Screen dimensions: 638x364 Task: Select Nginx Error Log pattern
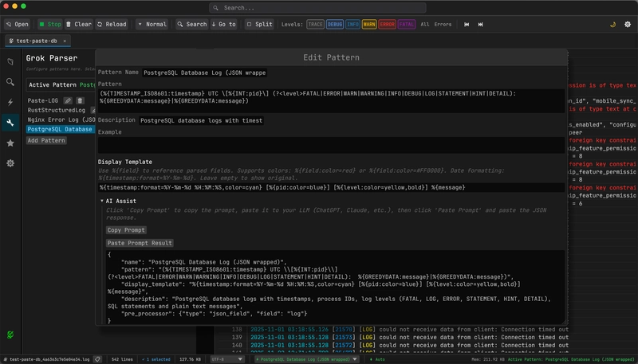pyautogui.click(x=61, y=119)
